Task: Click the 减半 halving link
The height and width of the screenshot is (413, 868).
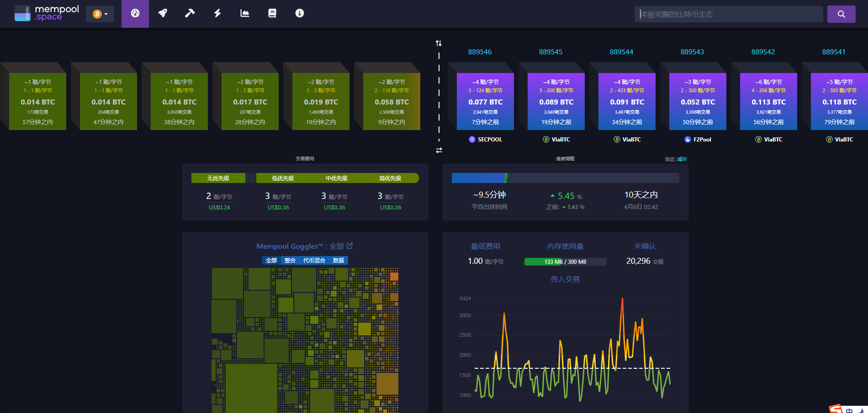Action: click(x=682, y=159)
